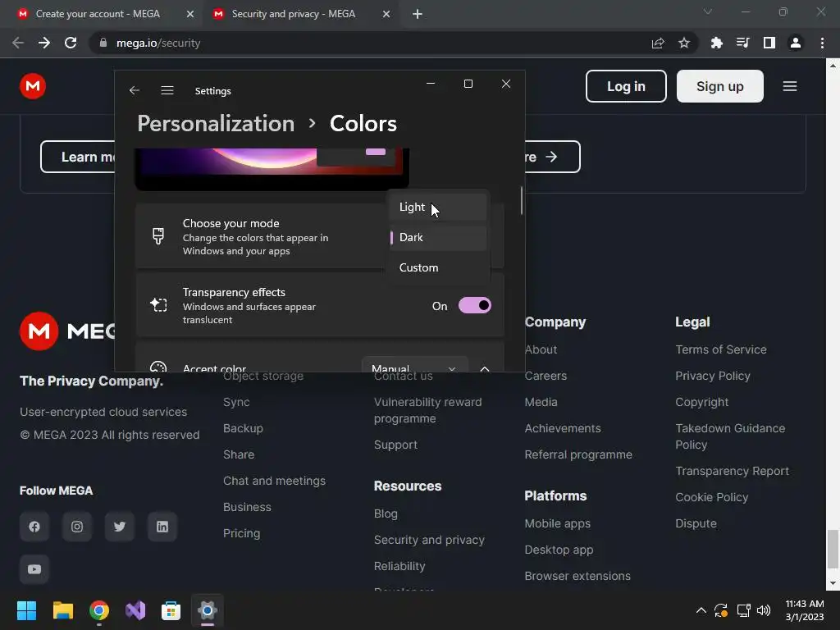Image resolution: width=840 pixels, height=630 pixels.
Task: Open clock and date in taskbar
Action: [x=804, y=610]
